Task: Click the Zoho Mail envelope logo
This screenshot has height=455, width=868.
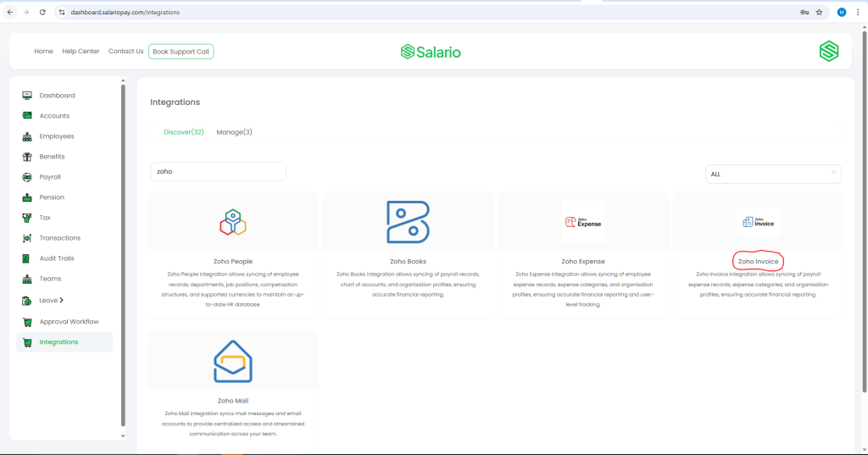Action: 233,362
